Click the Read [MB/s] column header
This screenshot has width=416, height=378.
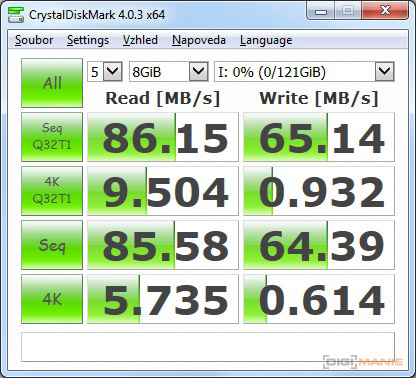click(x=163, y=98)
